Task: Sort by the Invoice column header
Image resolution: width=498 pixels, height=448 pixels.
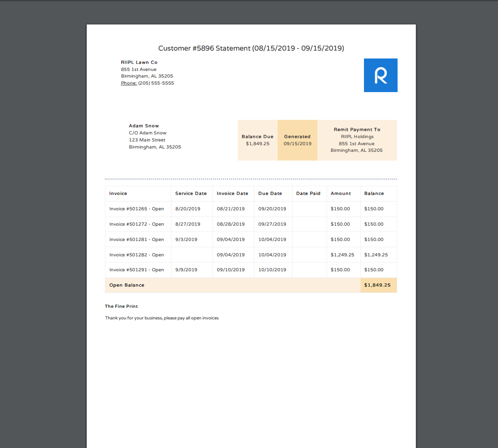Action: click(x=118, y=193)
